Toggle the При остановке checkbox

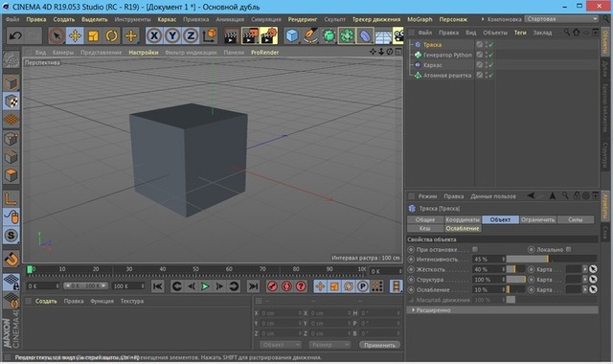[475, 249]
